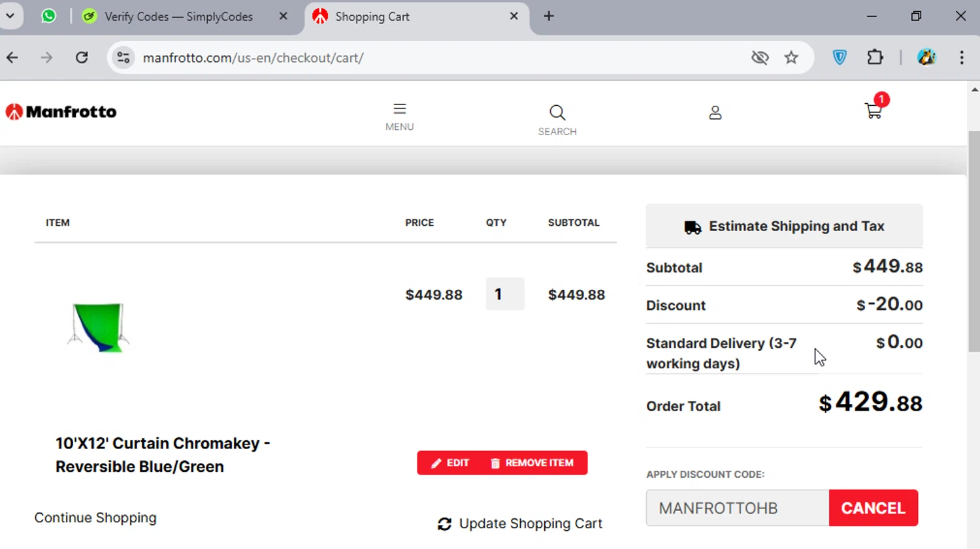Click the item price $449.88 under PRICE
The image size is (980, 549).
point(434,294)
